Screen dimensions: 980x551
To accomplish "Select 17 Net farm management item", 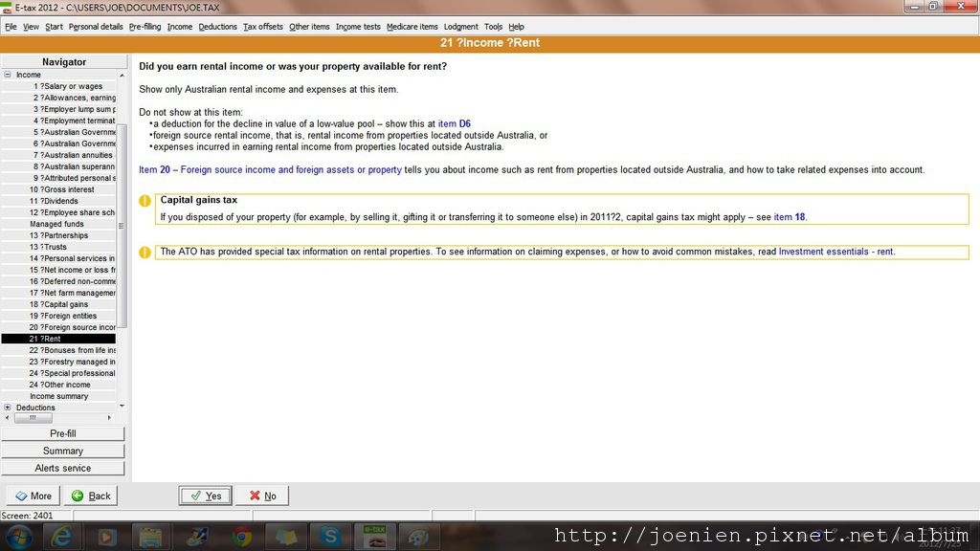I will [x=73, y=293].
